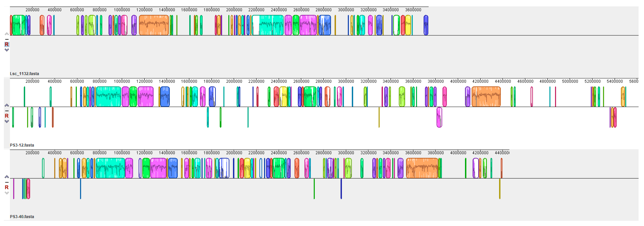Click disabled move-down arrow of PS3-40.fasta
This screenshot has width=644, height=226.
click(x=7, y=193)
